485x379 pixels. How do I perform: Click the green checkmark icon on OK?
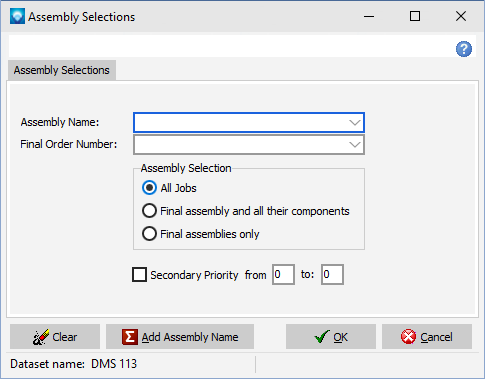click(x=322, y=337)
